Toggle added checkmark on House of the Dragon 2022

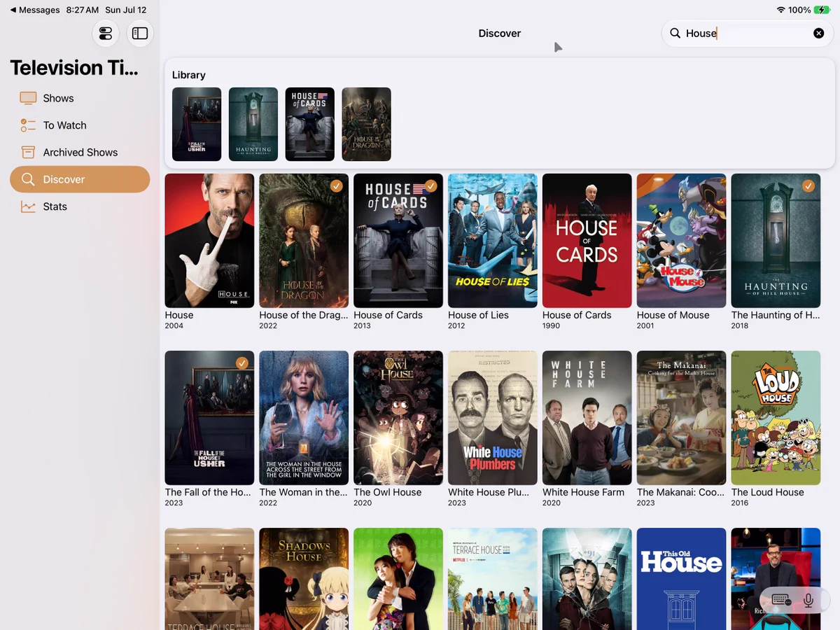[336, 185]
